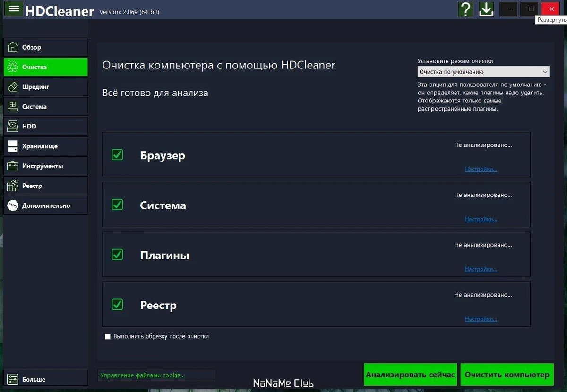This screenshot has width=567, height=392.
Task: Click the Больше sliders icon
Action: (13, 379)
